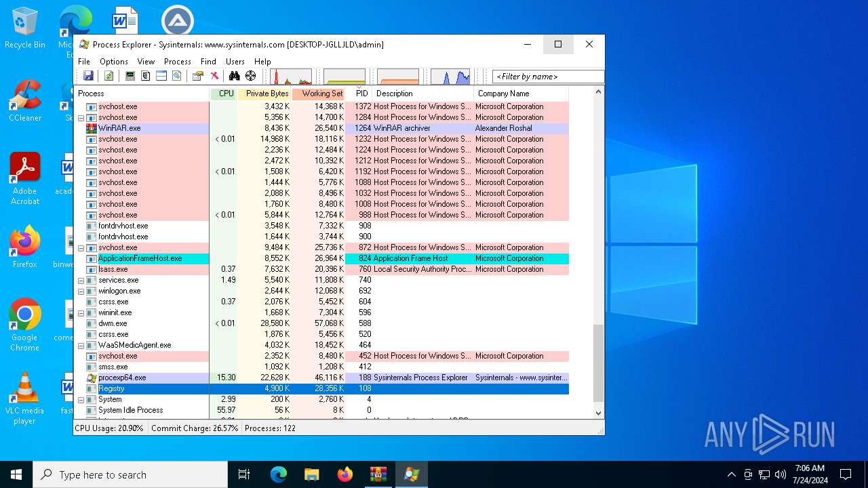Select the WinRAR.exe process row

(321, 128)
